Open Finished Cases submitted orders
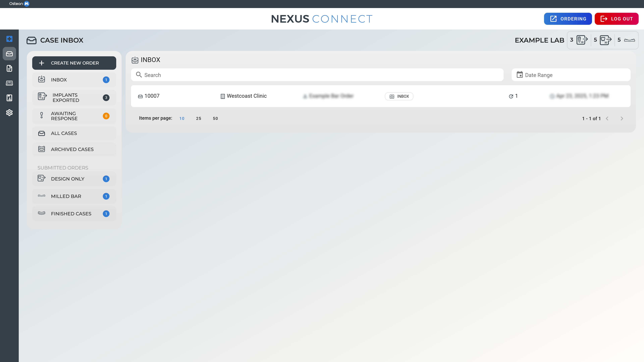The image size is (644, 362). tap(74, 214)
